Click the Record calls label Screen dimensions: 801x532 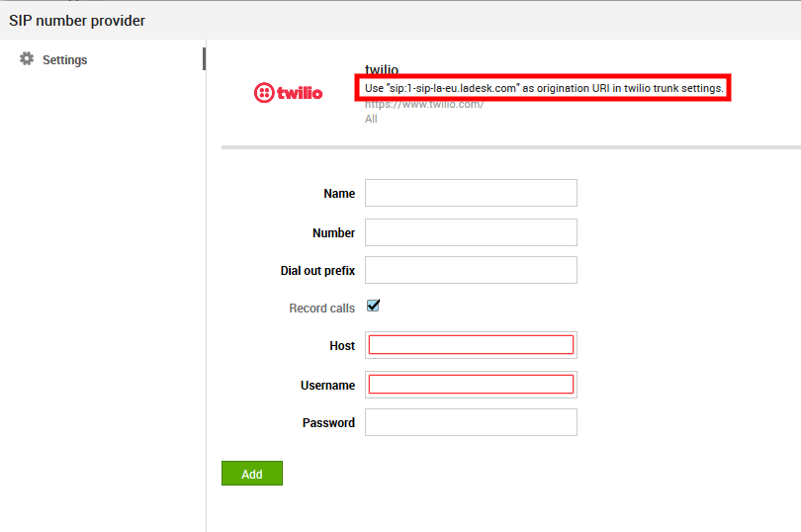(321, 309)
